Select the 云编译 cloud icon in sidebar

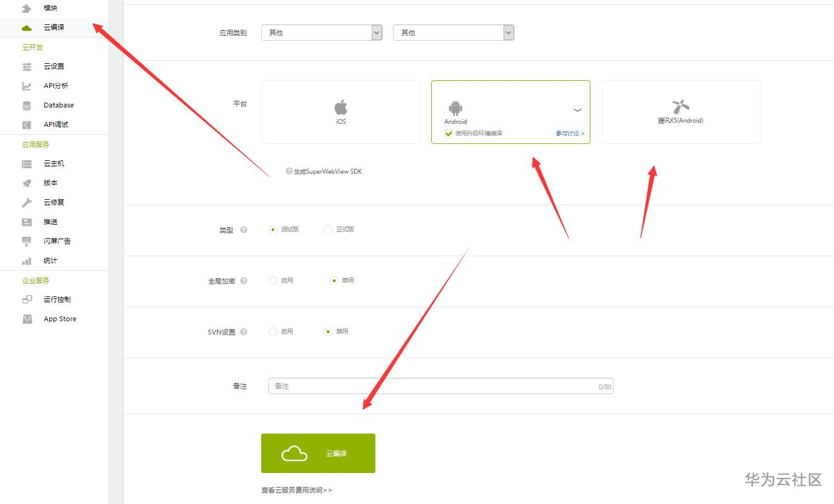27,28
